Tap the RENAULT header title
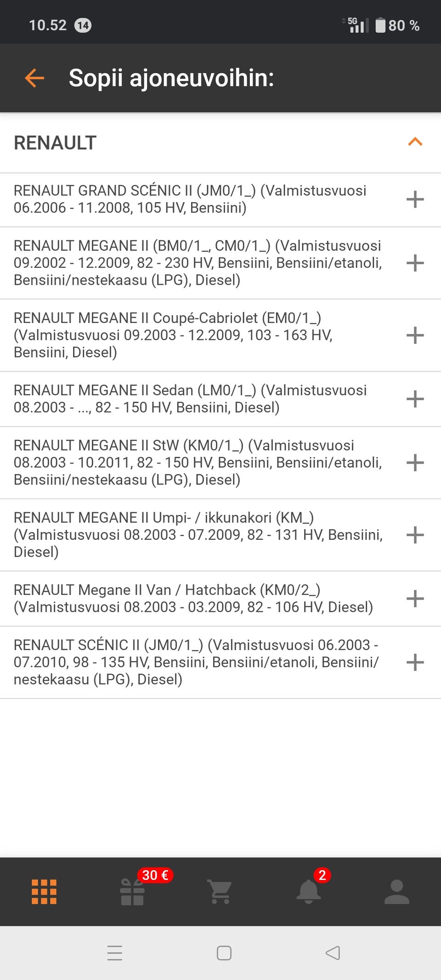Screen dimensions: 441x980 click(55, 143)
